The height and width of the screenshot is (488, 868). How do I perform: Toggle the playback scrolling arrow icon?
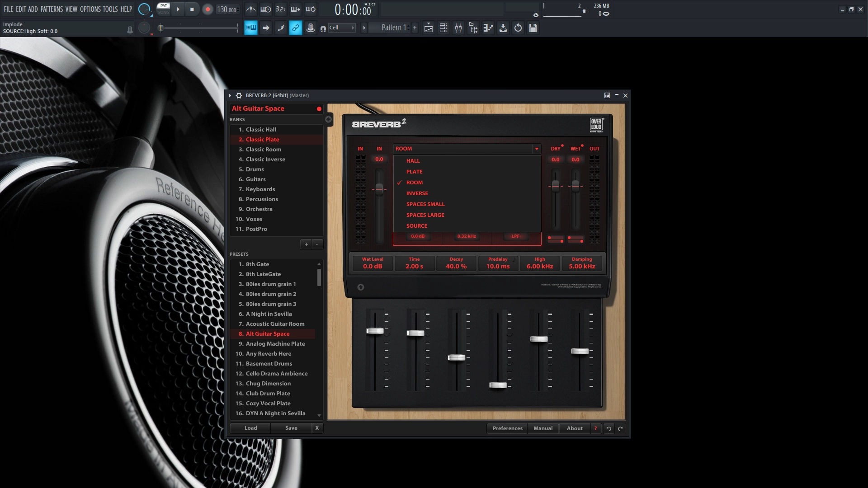coord(266,28)
